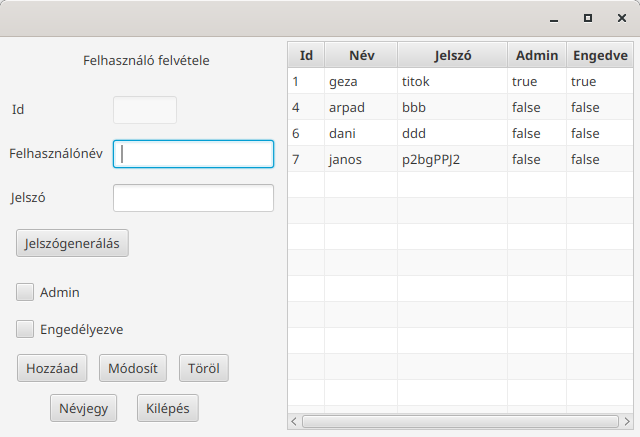Screen dimensions: 640x437
Task: Focus the Felhasználónév text field
Action: click(x=193, y=154)
